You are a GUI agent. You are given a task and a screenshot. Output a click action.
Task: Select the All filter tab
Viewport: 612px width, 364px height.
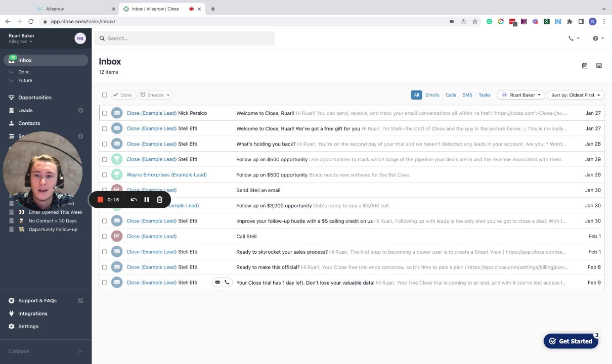pyautogui.click(x=417, y=95)
